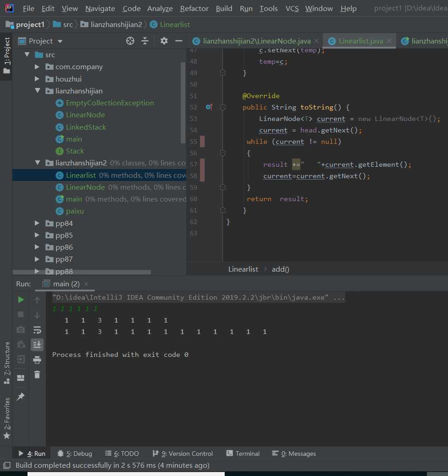Restore layout icon in Run panel
The width and height of the screenshot is (448, 476).
tap(21, 378)
